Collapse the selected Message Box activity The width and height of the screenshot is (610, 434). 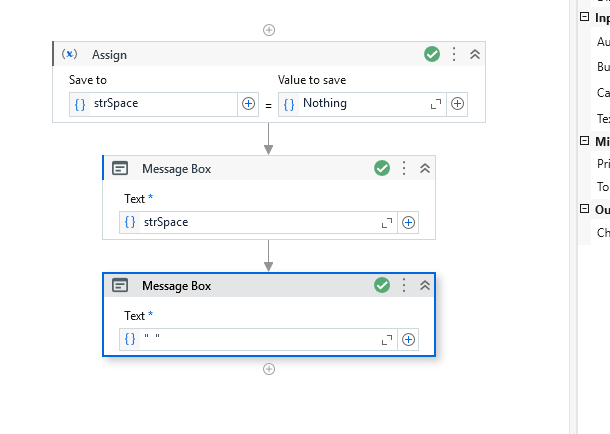tap(424, 286)
